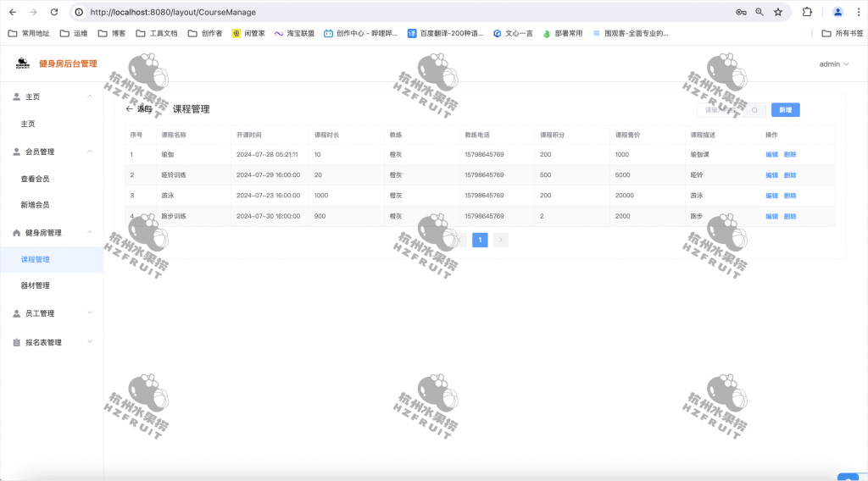Open the browser three-dot menu
The image size is (868, 481).
(859, 12)
